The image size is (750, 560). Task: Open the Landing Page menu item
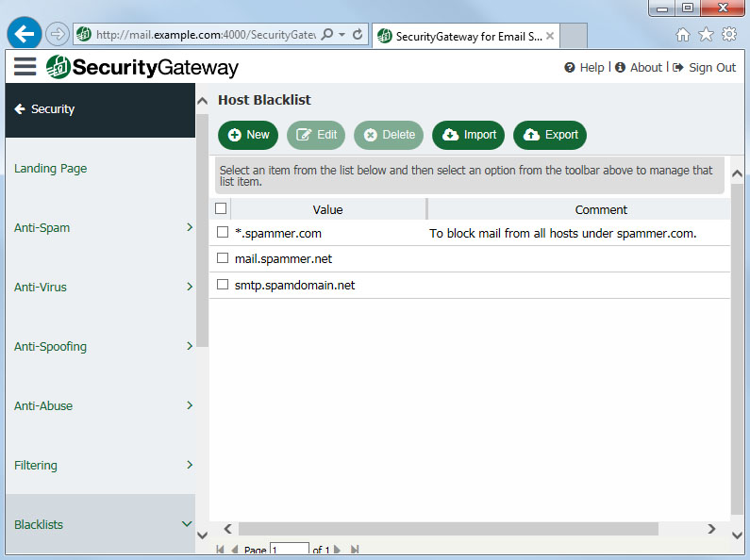coord(50,168)
